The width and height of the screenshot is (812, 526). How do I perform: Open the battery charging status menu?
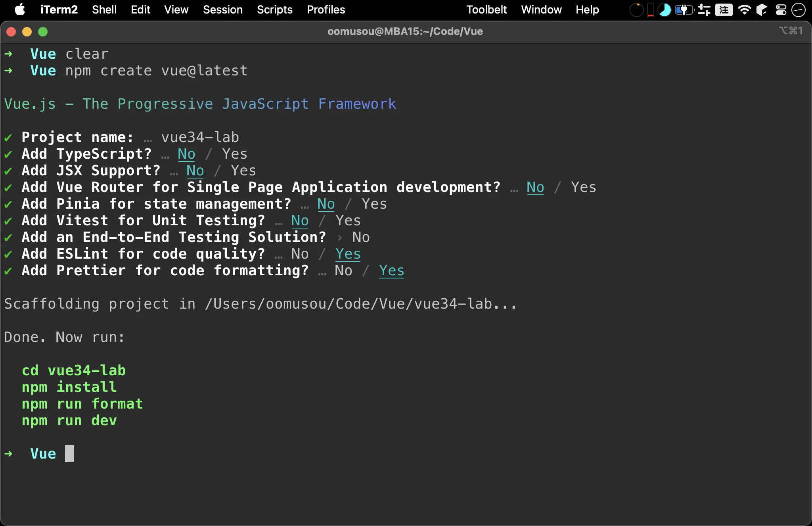684,10
